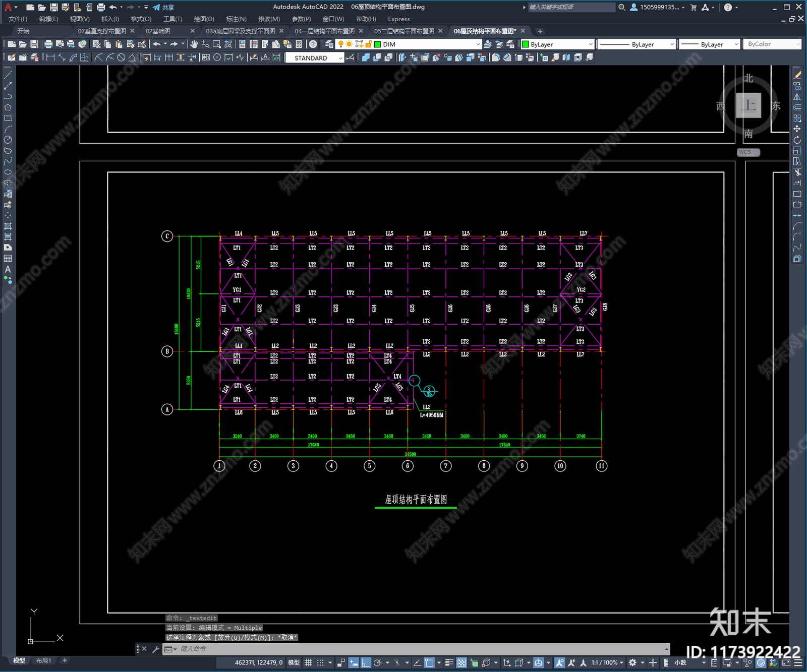807x672 pixels.
Task: Click the ViewCube 上 top face
Action: click(x=748, y=105)
